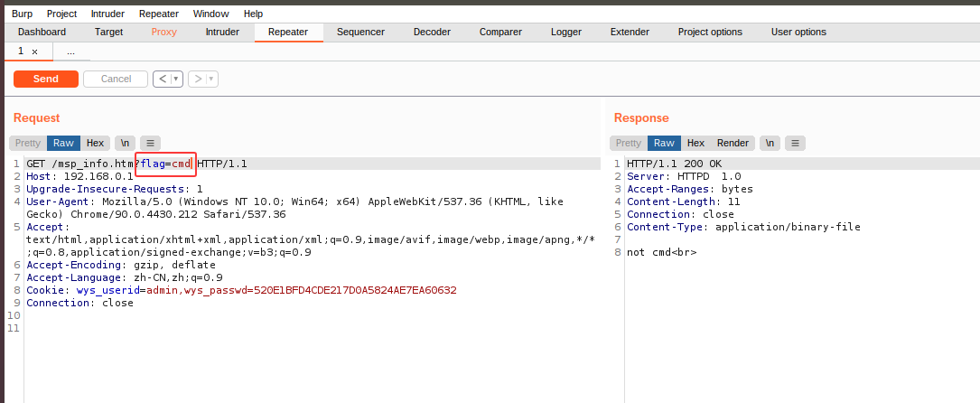Switch to the Proxy tab
Viewport: 980px width, 403px height.
click(163, 32)
